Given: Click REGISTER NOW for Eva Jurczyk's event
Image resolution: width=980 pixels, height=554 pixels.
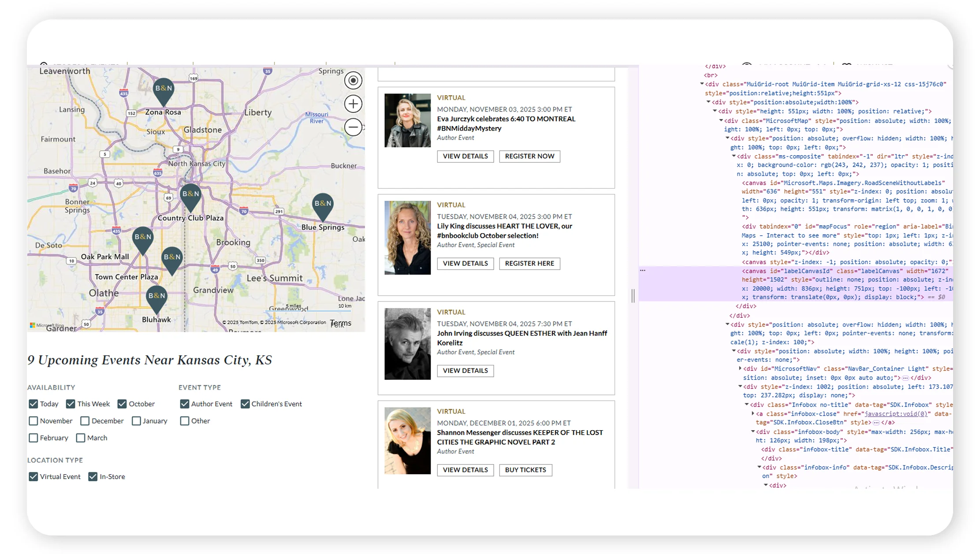Looking at the screenshot, I should 529,156.
